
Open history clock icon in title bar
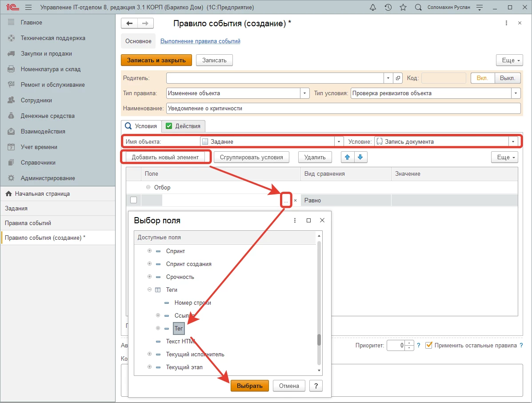click(388, 7)
